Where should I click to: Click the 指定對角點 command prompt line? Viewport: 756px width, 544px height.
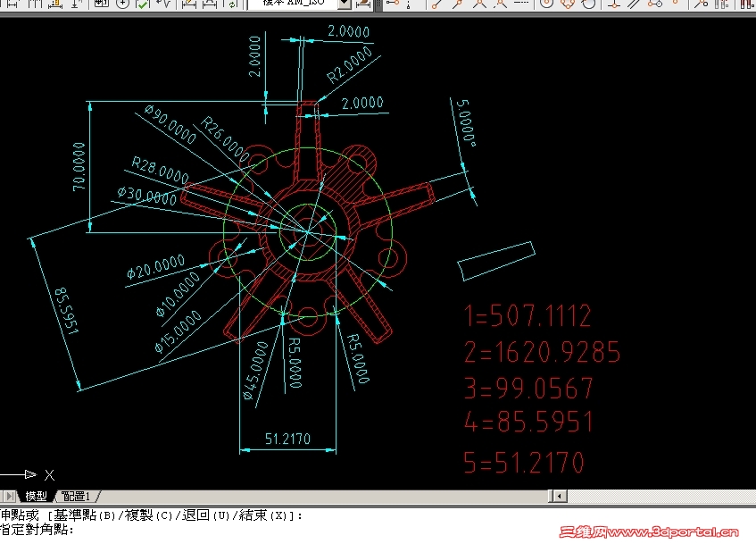coord(37,530)
